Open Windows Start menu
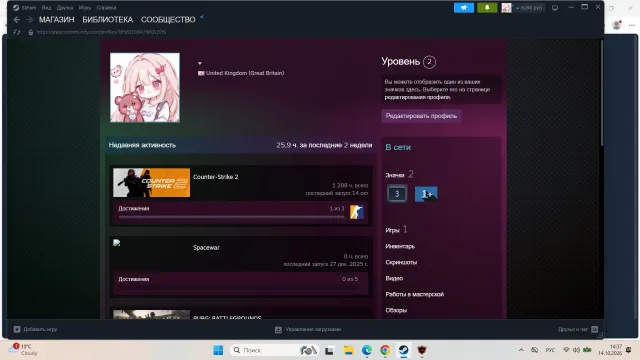Screen dimensions: 640x360 [x=218, y=350]
